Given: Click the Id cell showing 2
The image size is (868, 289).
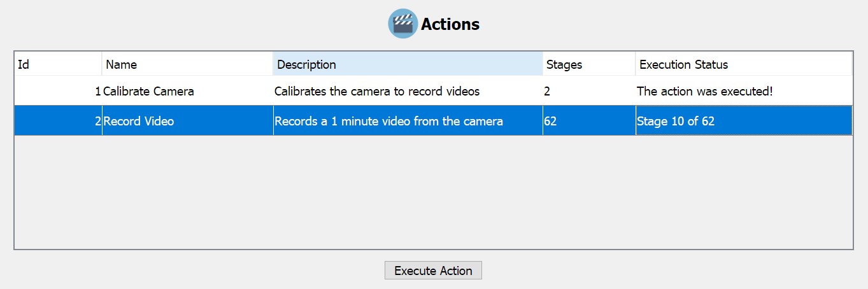Looking at the screenshot, I should pyautogui.click(x=97, y=121).
